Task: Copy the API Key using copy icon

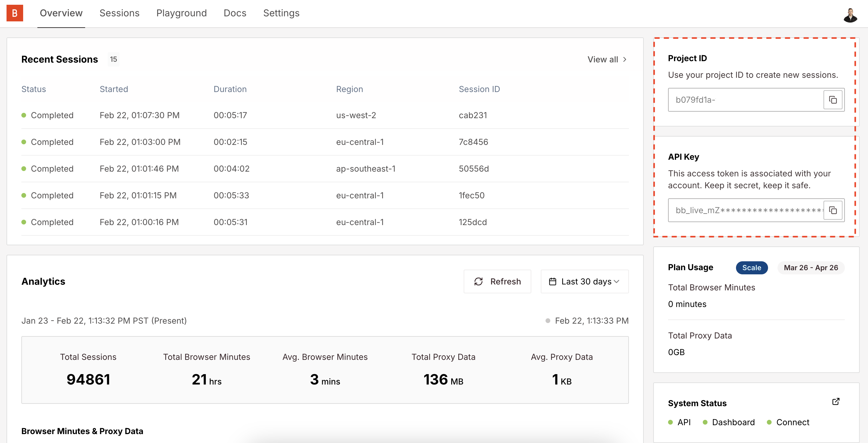Action: click(833, 210)
